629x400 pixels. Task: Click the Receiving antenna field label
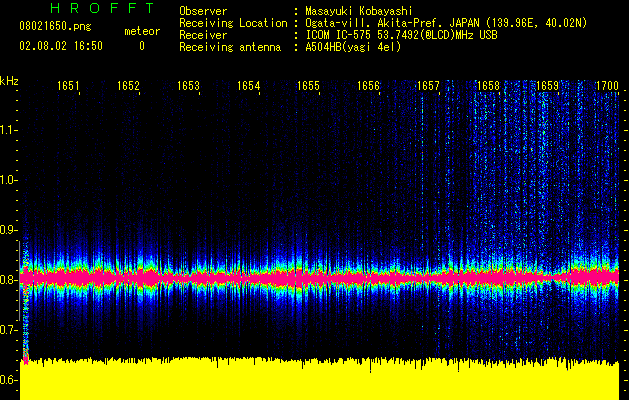(x=230, y=47)
